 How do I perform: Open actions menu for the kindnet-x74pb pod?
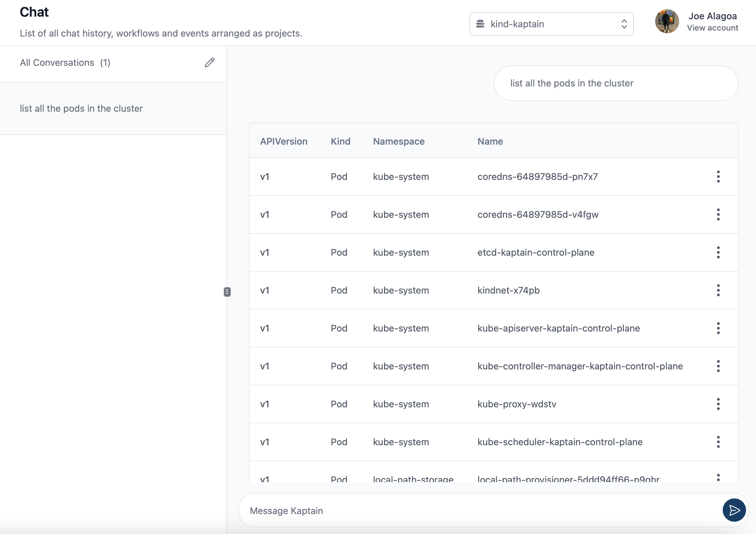(x=718, y=290)
